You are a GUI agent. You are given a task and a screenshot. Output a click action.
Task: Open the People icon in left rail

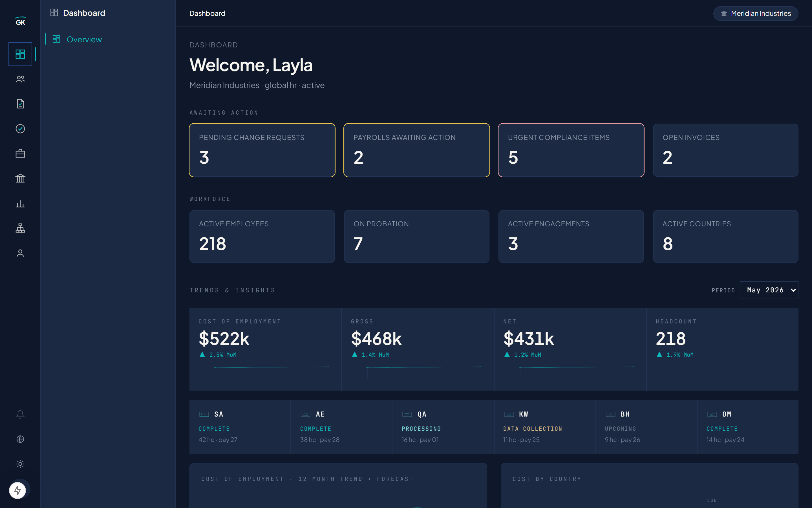click(20, 79)
